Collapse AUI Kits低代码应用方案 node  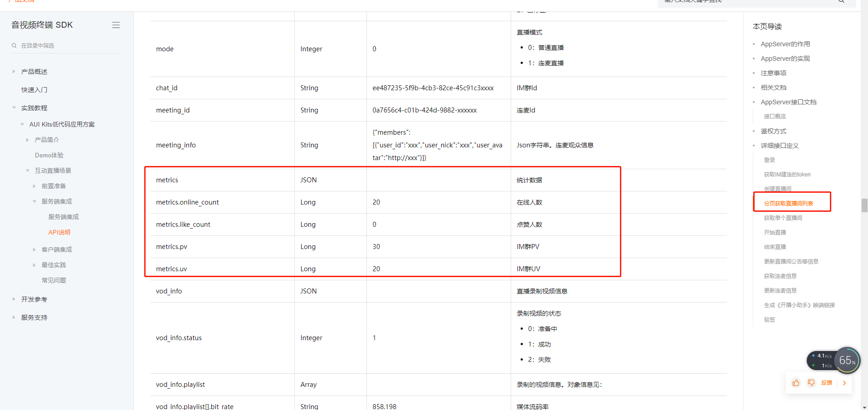click(22, 124)
